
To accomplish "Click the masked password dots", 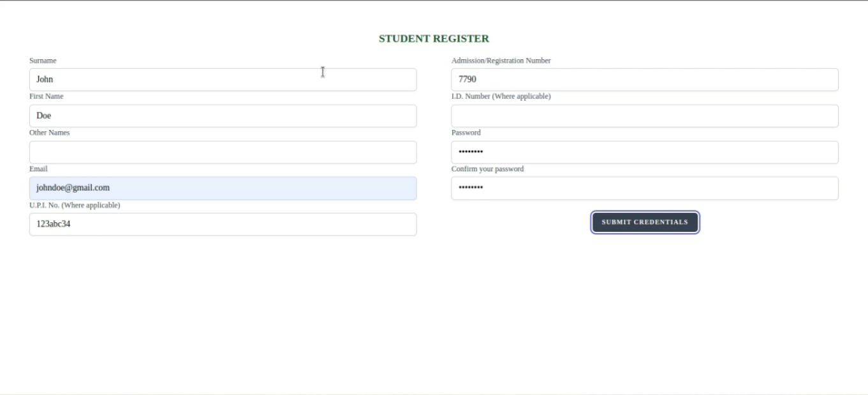I will [x=472, y=152].
